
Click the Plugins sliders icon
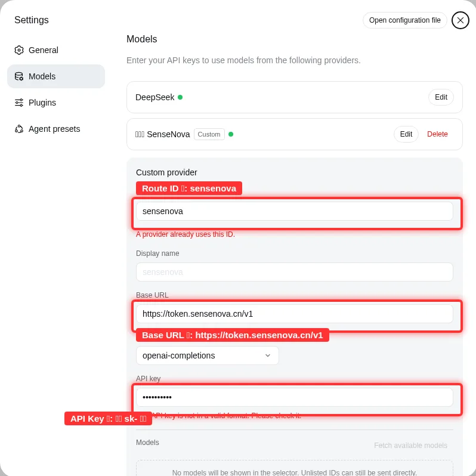[19, 103]
